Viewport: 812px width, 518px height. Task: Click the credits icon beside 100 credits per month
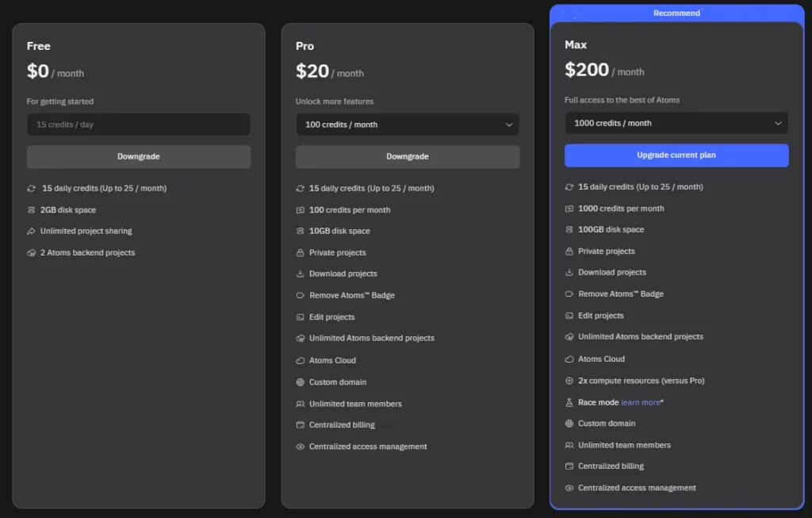click(300, 209)
